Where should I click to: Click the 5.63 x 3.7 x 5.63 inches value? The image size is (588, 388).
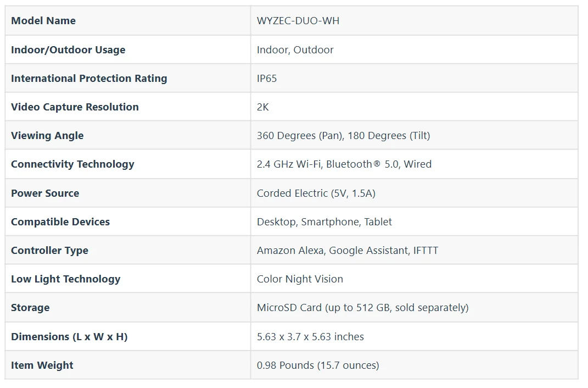pyautogui.click(x=310, y=336)
